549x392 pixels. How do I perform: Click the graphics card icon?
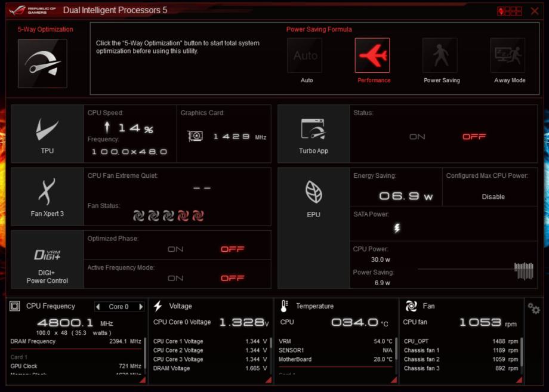pos(195,136)
